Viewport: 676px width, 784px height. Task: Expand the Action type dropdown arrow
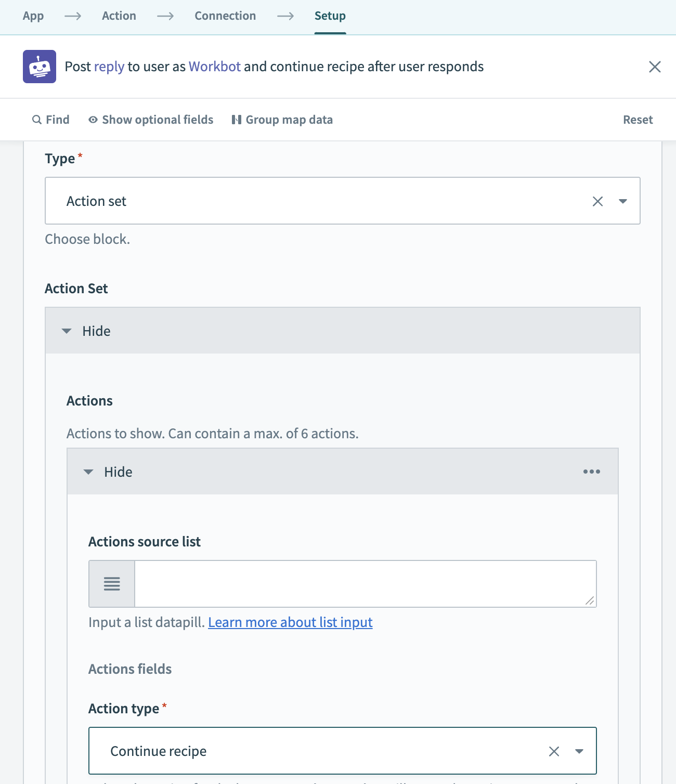[579, 751]
